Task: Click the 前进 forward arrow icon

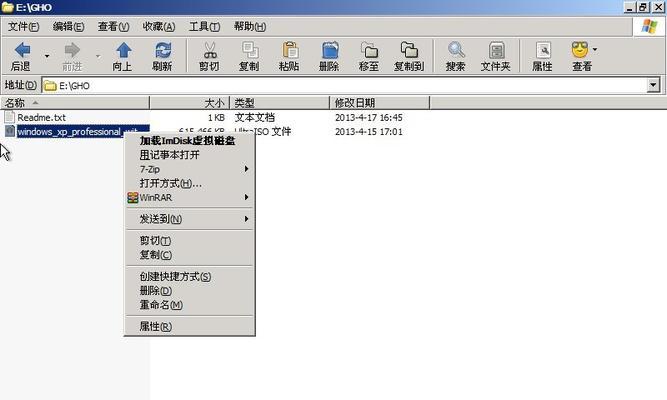Action: pyautogui.click(x=72, y=50)
